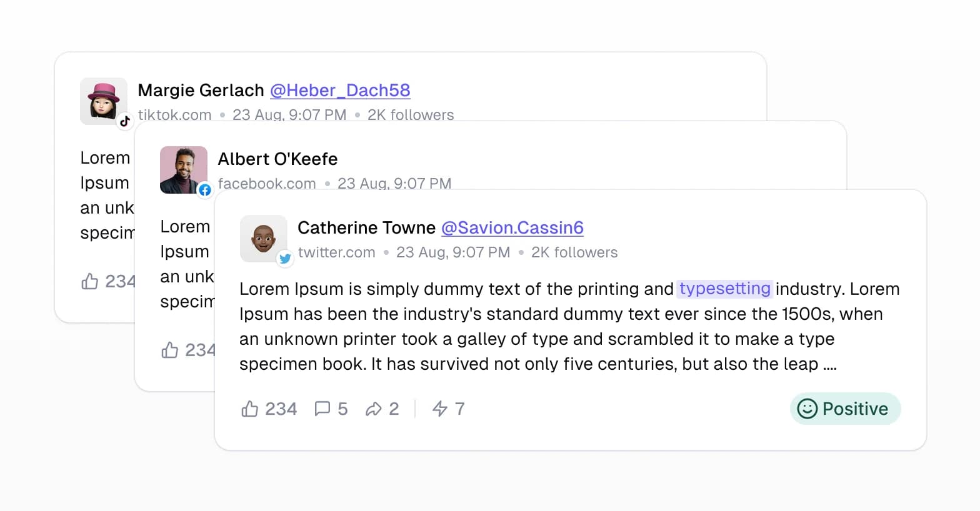Image resolution: width=980 pixels, height=511 pixels.
Task: Click the Catherine Towne author name
Action: coord(366,228)
